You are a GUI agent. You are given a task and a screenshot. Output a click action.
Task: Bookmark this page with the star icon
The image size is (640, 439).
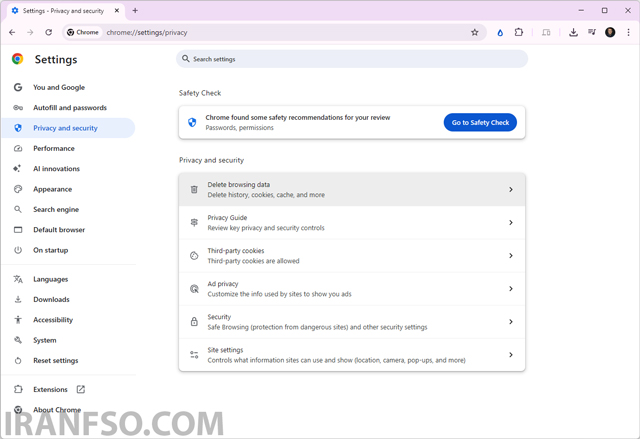pyautogui.click(x=474, y=32)
